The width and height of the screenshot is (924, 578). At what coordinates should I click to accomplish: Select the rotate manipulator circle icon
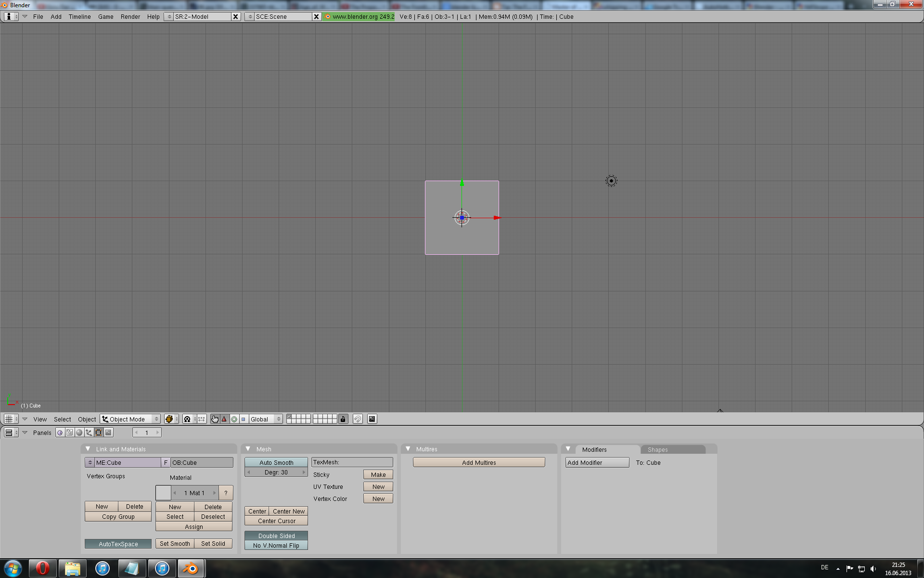(234, 419)
